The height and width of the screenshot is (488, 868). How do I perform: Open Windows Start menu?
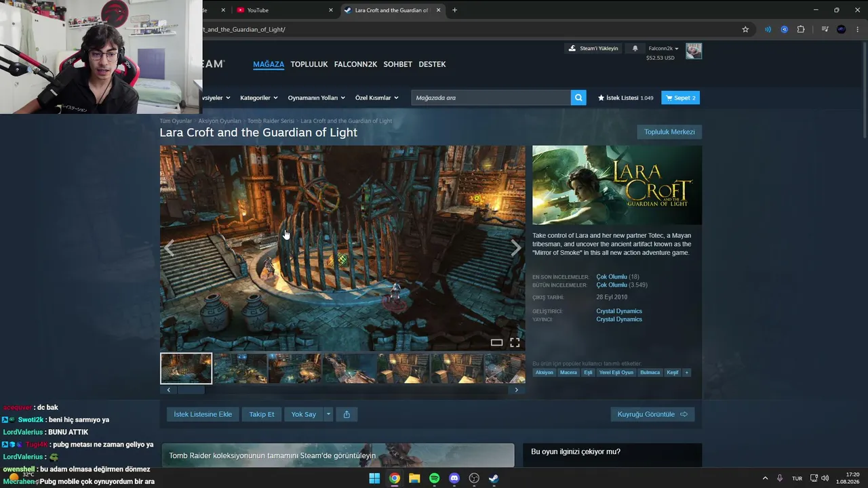374,478
